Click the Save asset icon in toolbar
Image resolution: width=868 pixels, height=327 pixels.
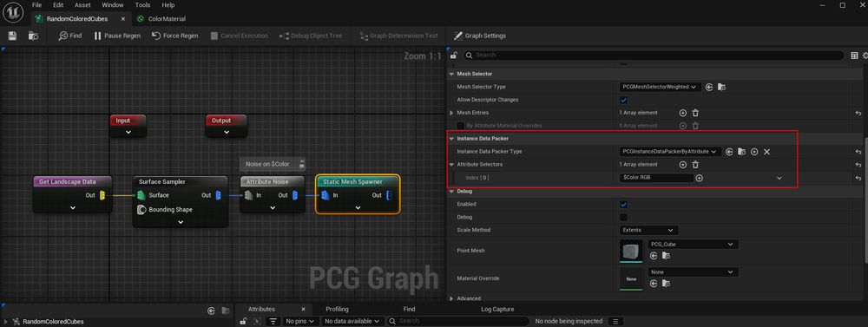pyautogui.click(x=13, y=36)
